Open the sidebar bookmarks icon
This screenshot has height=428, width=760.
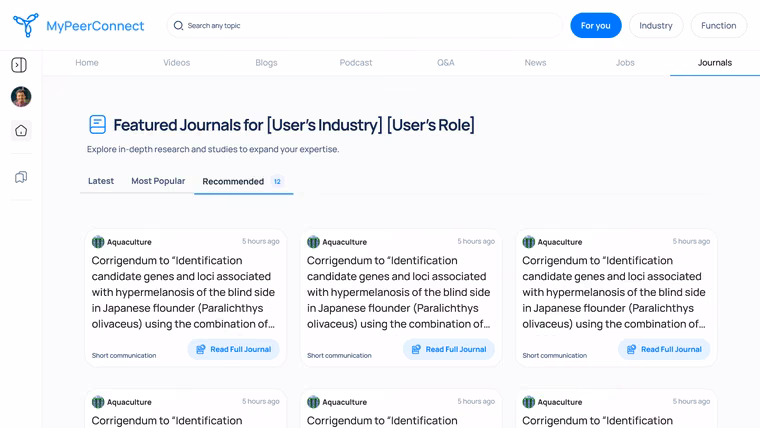(21, 177)
